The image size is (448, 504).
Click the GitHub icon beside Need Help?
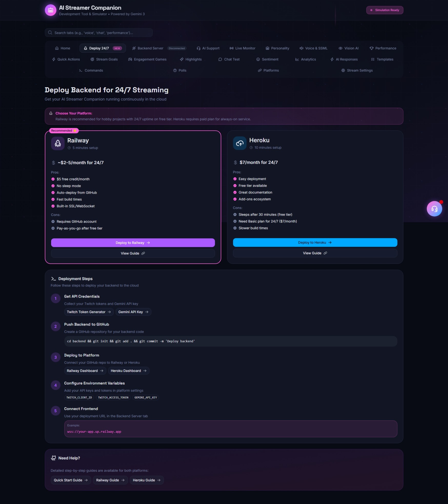(53, 458)
